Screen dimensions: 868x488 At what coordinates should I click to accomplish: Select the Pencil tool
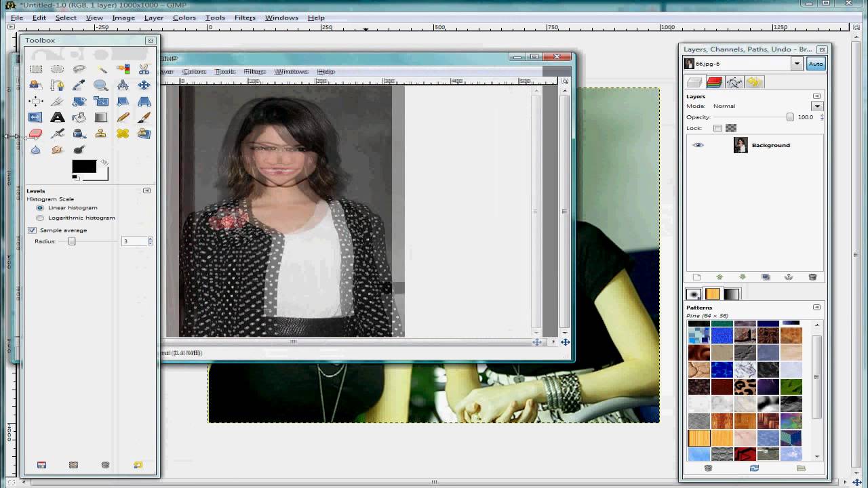pos(123,118)
